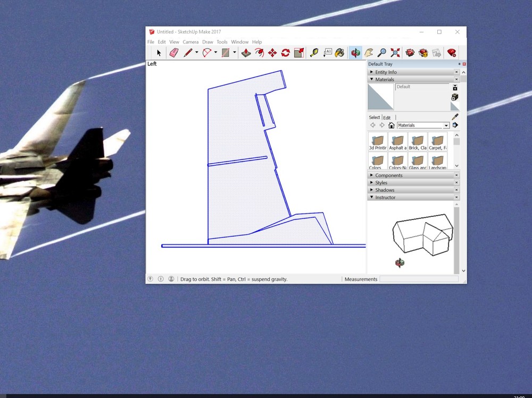Open the Window menu
Image resolution: width=532 pixels, height=398 pixels.
click(239, 41)
